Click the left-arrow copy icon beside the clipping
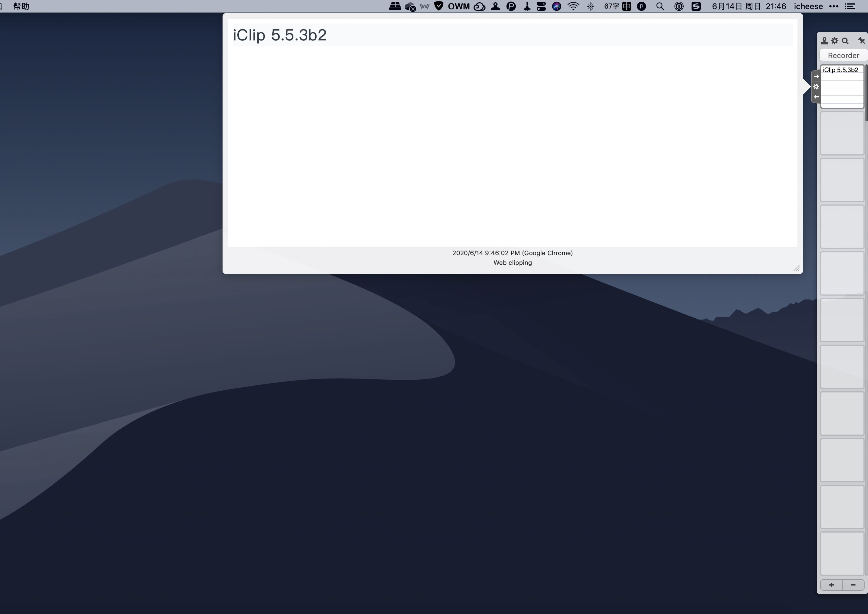The image size is (868, 614). tap(816, 97)
